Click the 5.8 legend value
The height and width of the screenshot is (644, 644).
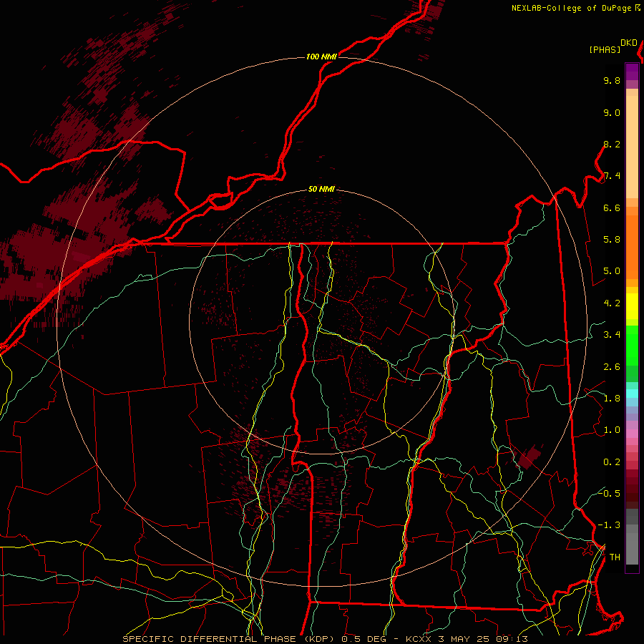coord(612,240)
